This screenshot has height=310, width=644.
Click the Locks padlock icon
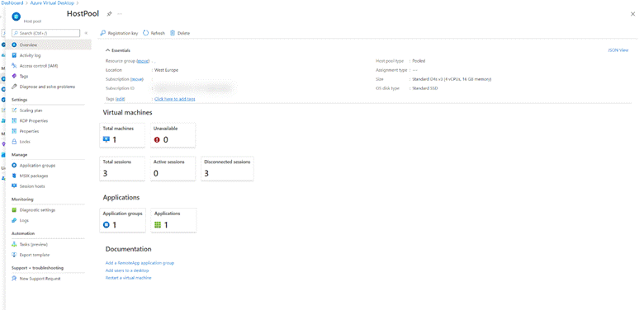[x=14, y=142]
